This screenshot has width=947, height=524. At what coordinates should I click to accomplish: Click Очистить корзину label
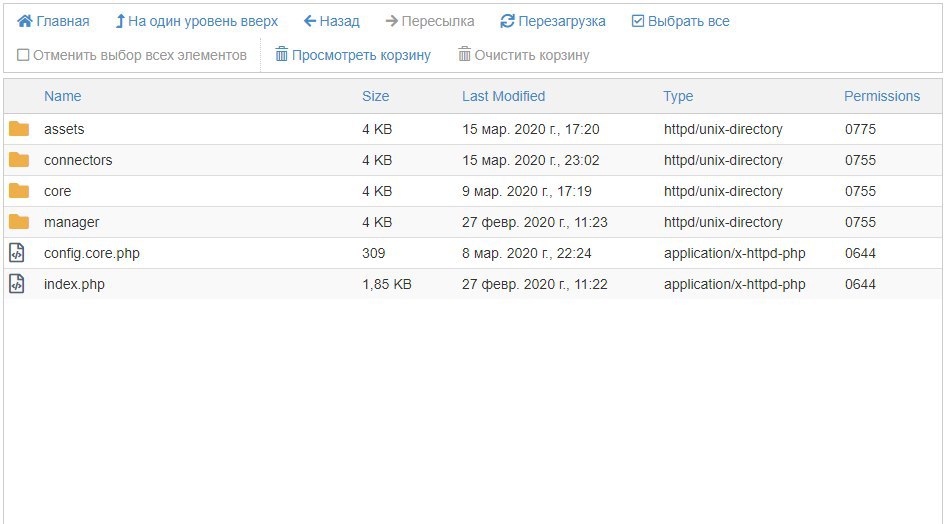click(x=531, y=55)
